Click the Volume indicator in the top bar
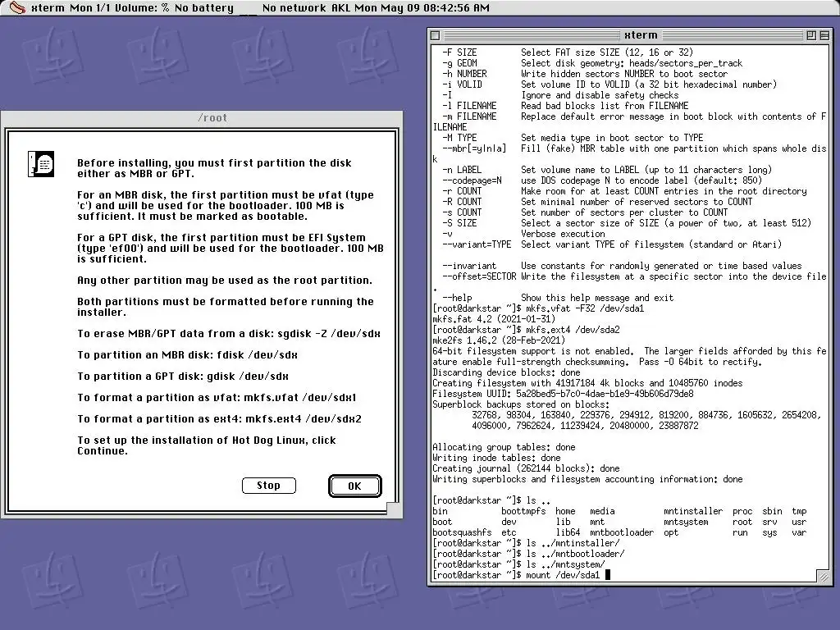The height and width of the screenshot is (630, 840). (142, 8)
